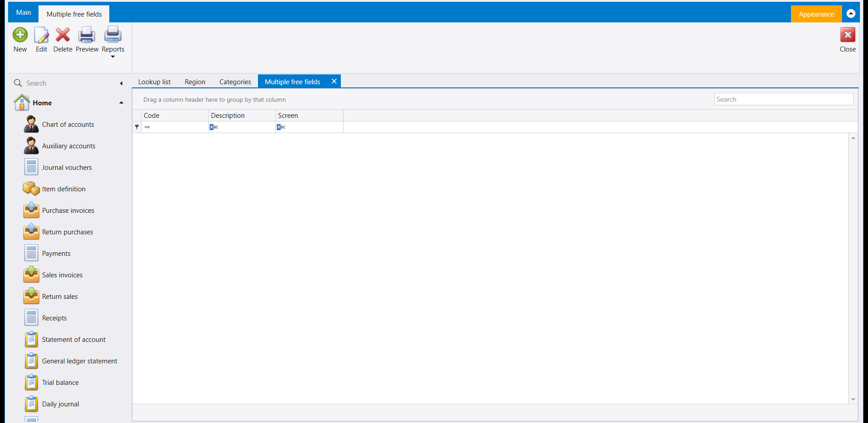The height and width of the screenshot is (423, 868).
Task: Click the Appearance button
Action: pyautogui.click(x=816, y=14)
